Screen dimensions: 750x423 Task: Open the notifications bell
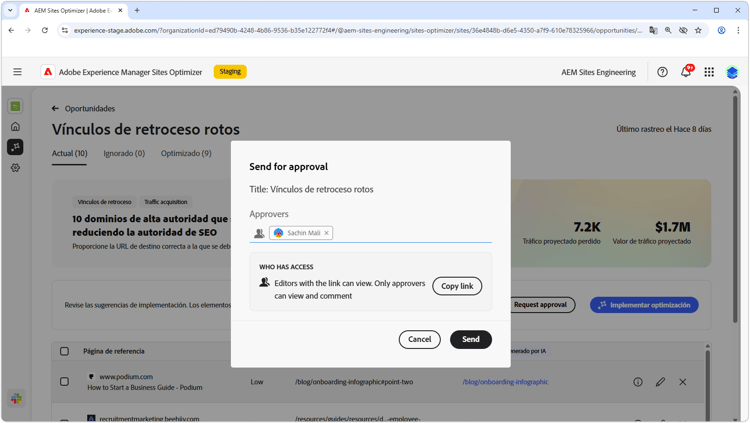(x=686, y=72)
